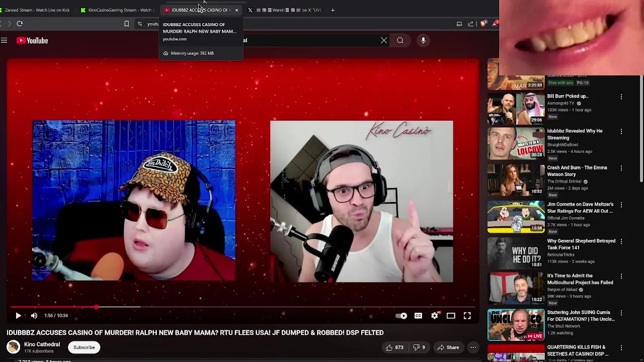The image size is (644, 362).
Task: Open the movie thumbnail marked 2:21:33
Action: (x=516, y=74)
